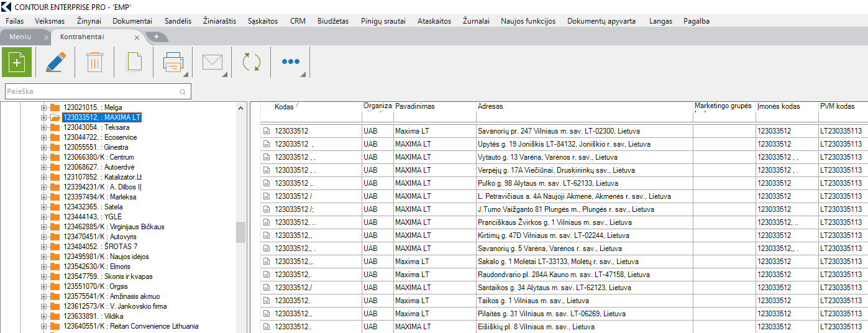Open the Sandėlis menu
868x333 pixels.
pyautogui.click(x=178, y=21)
